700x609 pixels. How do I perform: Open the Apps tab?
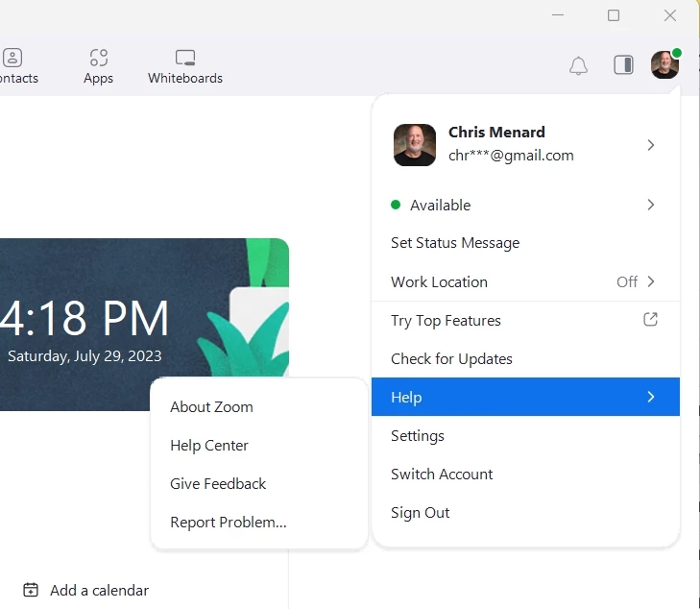point(98,66)
